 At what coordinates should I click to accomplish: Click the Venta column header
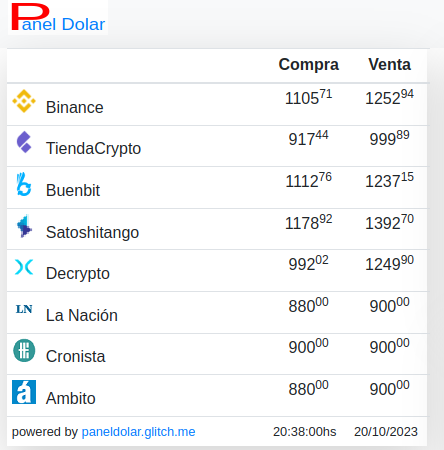click(389, 64)
